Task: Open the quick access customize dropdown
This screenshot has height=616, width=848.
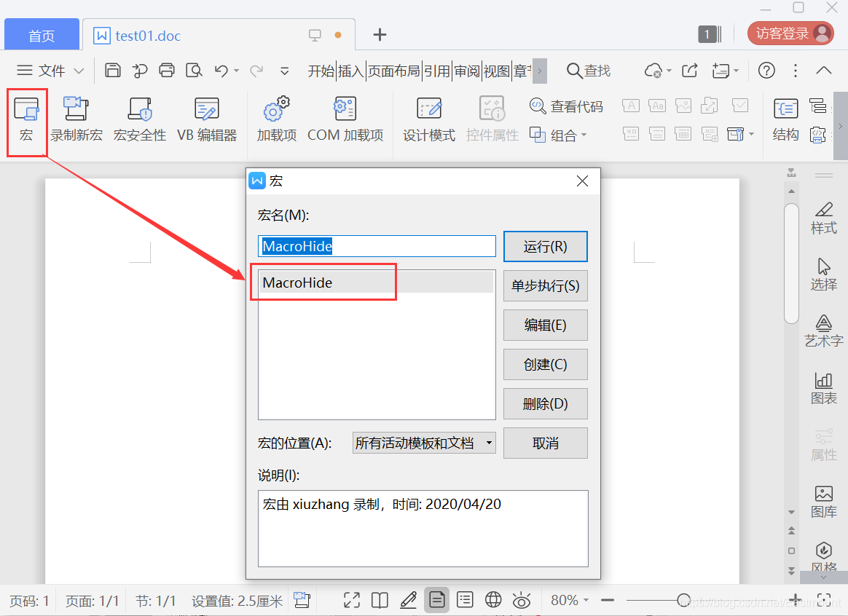Action: pyautogui.click(x=284, y=71)
